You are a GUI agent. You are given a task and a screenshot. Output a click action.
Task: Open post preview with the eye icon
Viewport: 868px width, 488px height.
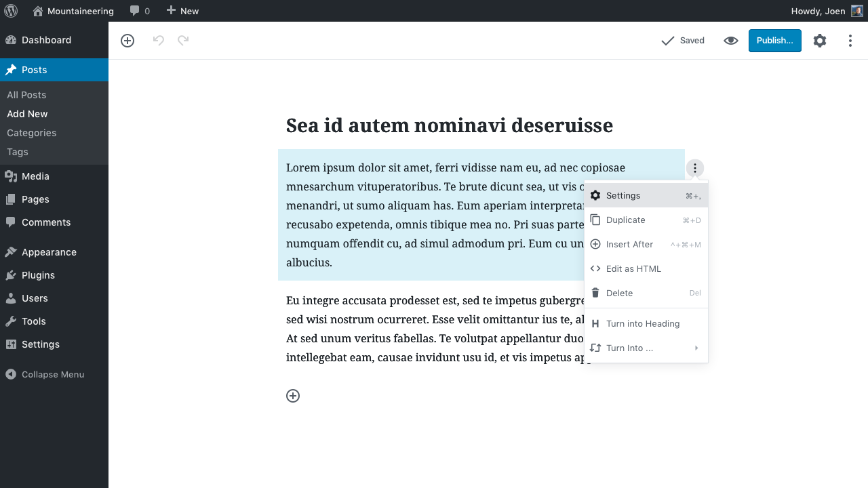pyautogui.click(x=730, y=40)
